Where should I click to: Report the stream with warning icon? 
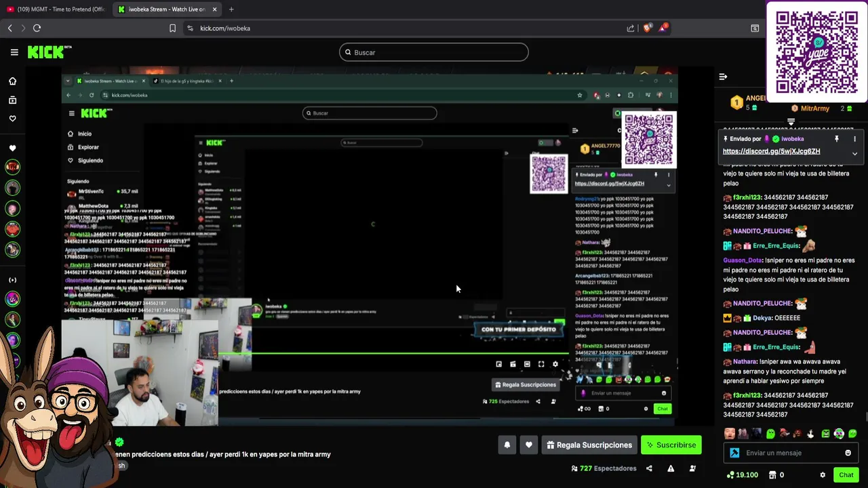coord(671,468)
